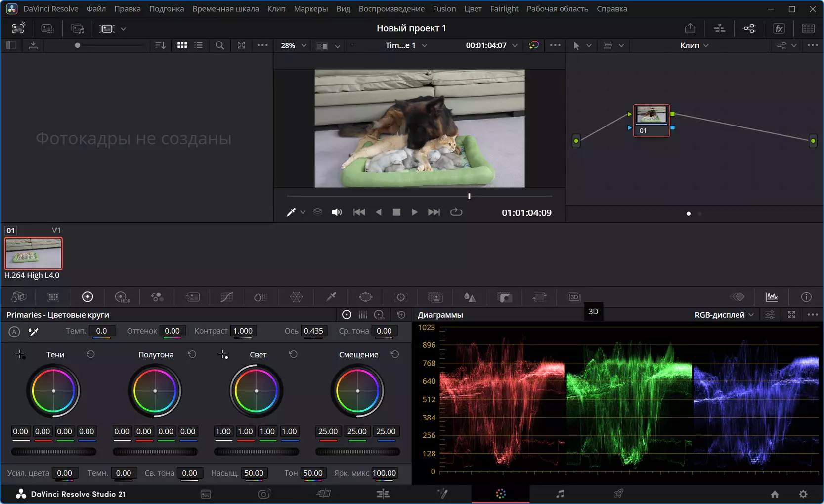This screenshot has height=504, width=824.
Task: Open project manager home icon
Action: (x=775, y=494)
